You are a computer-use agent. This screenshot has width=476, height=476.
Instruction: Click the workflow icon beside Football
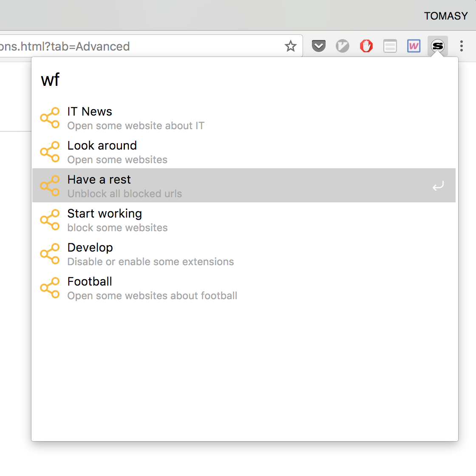(50, 288)
